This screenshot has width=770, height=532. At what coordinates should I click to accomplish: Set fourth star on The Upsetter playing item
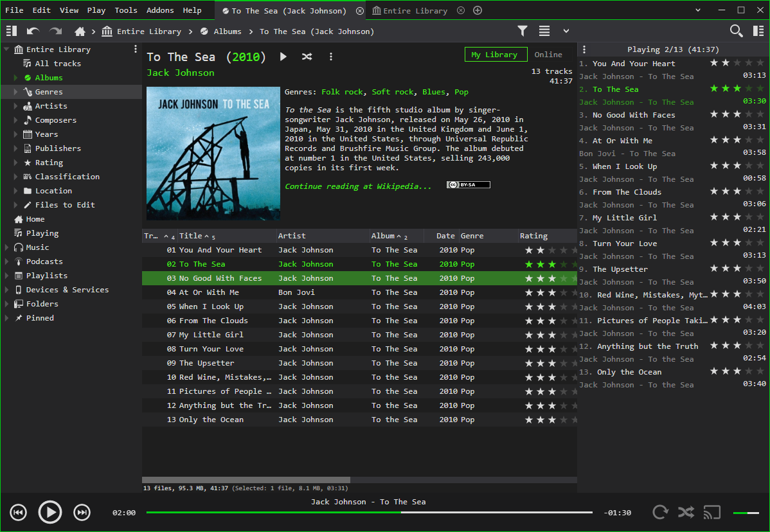pos(749,268)
